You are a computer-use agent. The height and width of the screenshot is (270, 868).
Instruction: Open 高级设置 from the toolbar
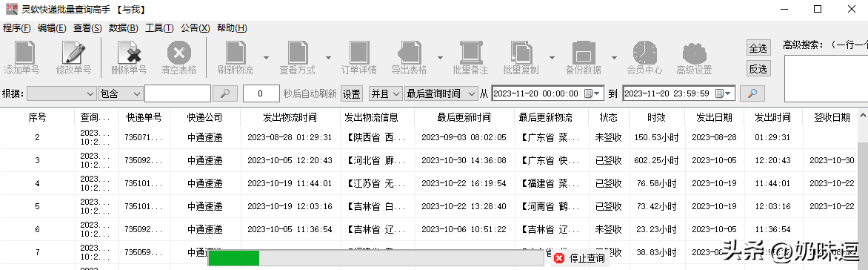(x=694, y=54)
